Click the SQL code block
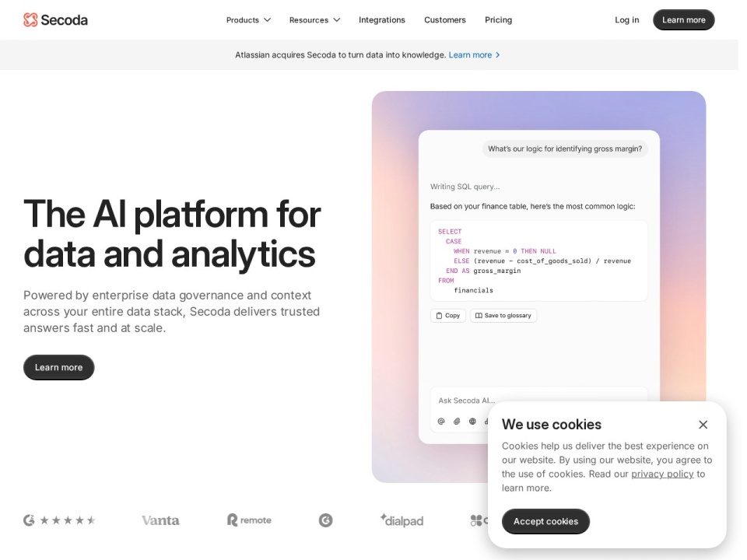This screenshot has height=560, width=747. point(538,261)
